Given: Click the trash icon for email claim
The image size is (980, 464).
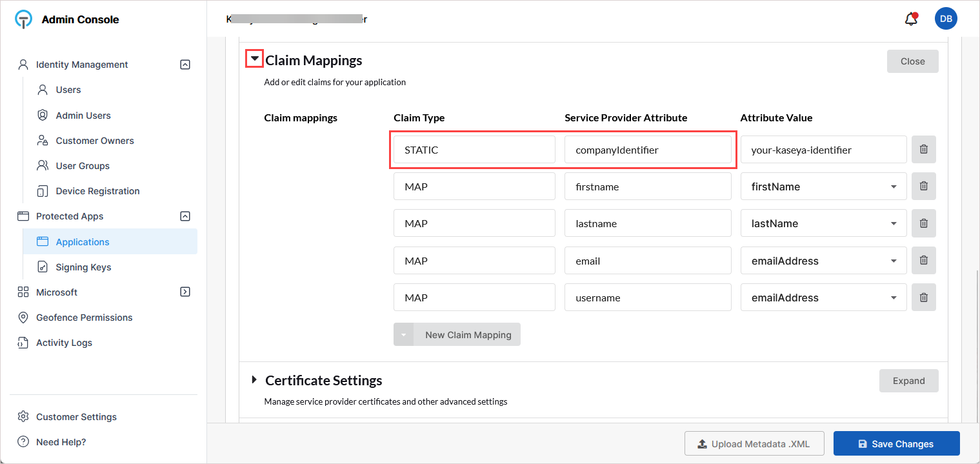Looking at the screenshot, I should [923, 261].
